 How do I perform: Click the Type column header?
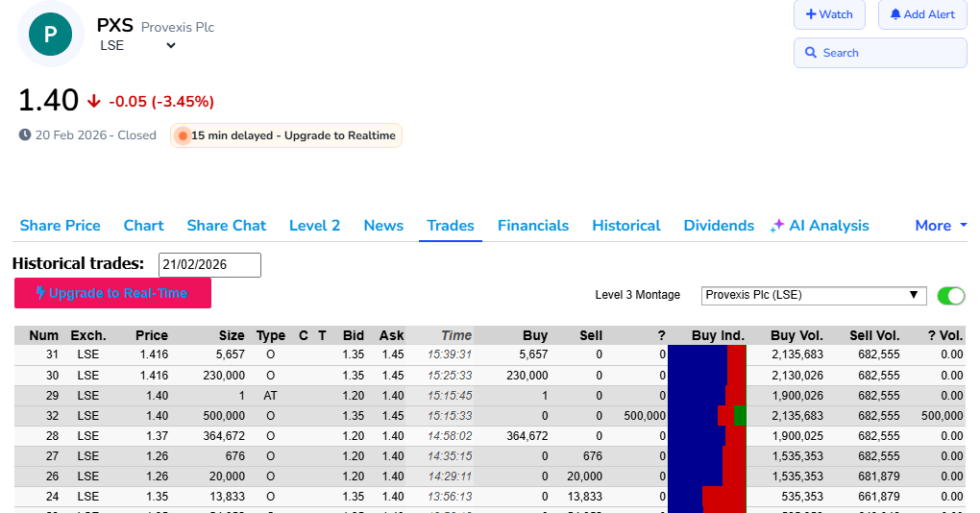[271, 335]
